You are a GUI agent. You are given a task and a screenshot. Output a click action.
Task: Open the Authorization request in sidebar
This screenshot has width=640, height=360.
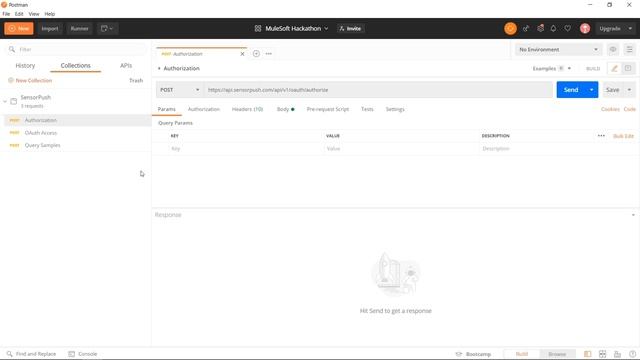tap(41, 120)
